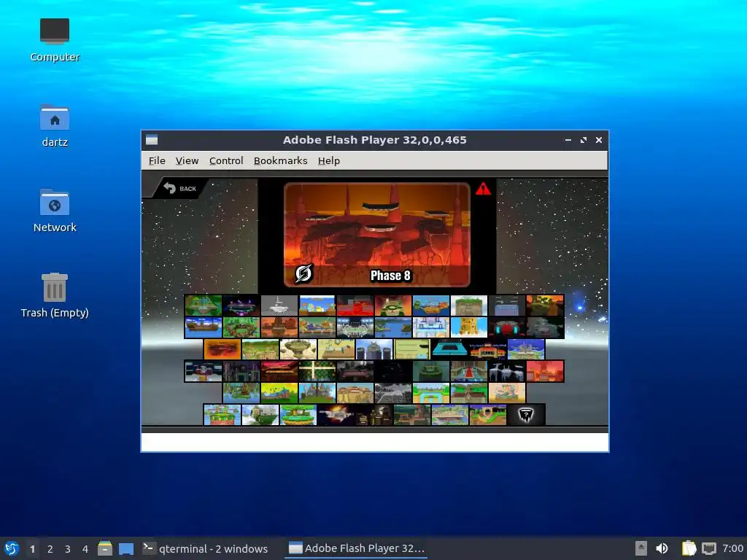The height and width of the screenshot is (560, 747).
Task: Activate Adobe Flash Player taskbar entry
Action: pos(356,548)
